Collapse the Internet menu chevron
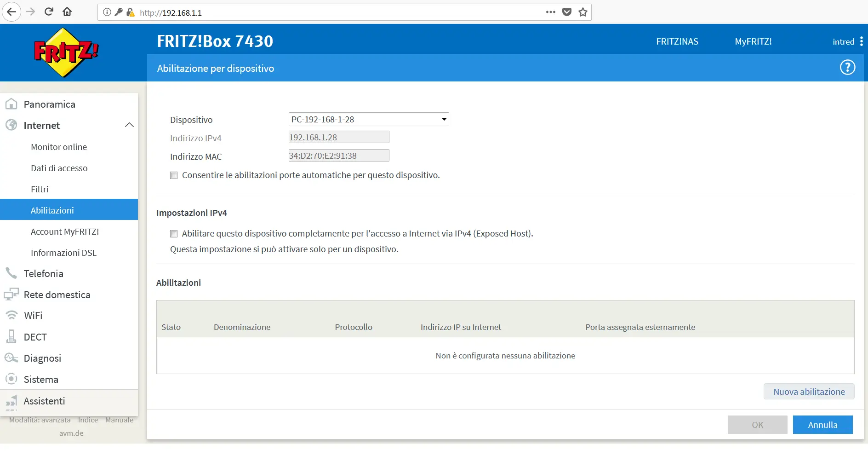Screen dimensions: 868x456 (129, 125)
